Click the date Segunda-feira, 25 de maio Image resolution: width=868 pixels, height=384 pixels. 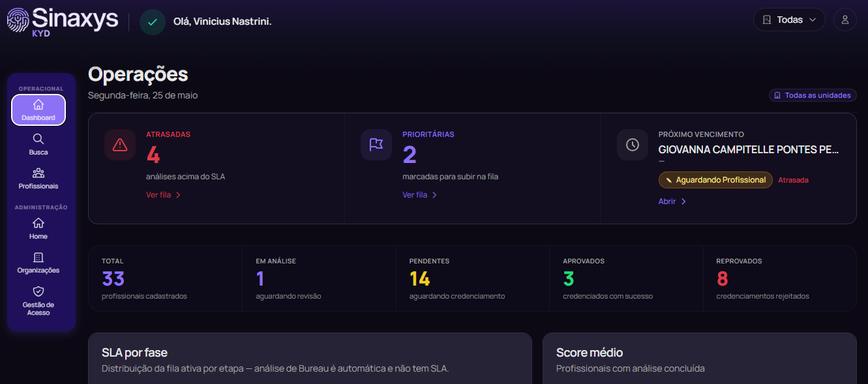tap(143, 95)
